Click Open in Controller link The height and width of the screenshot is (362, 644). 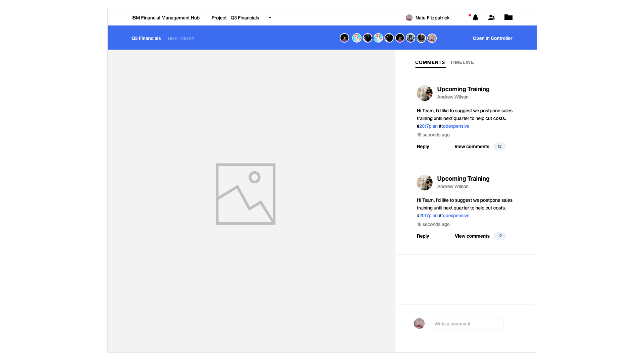[492, 38]
